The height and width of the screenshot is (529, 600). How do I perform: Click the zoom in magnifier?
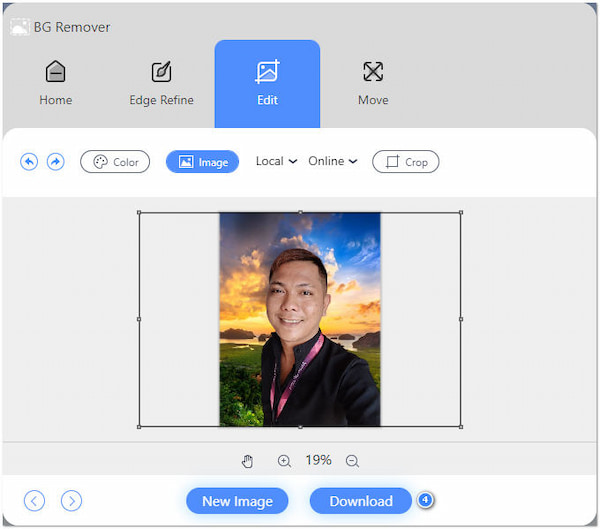click(x=284, y=461)
